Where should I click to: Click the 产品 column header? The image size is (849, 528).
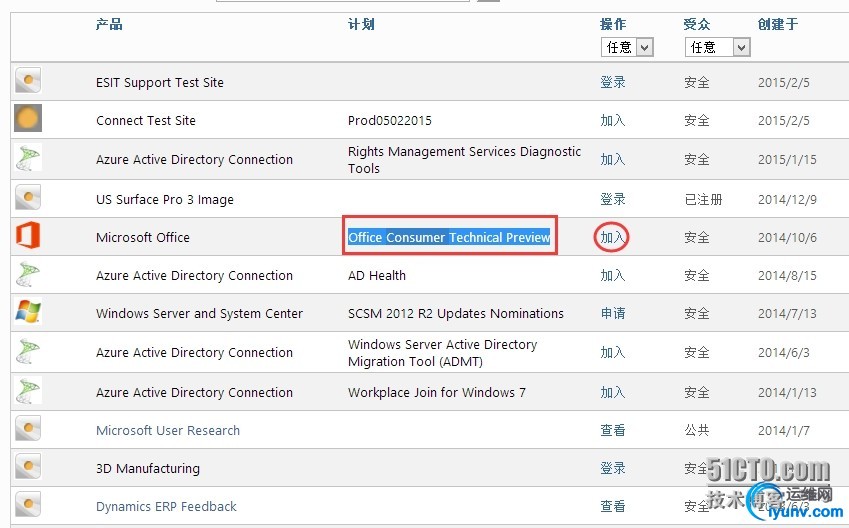109,24
